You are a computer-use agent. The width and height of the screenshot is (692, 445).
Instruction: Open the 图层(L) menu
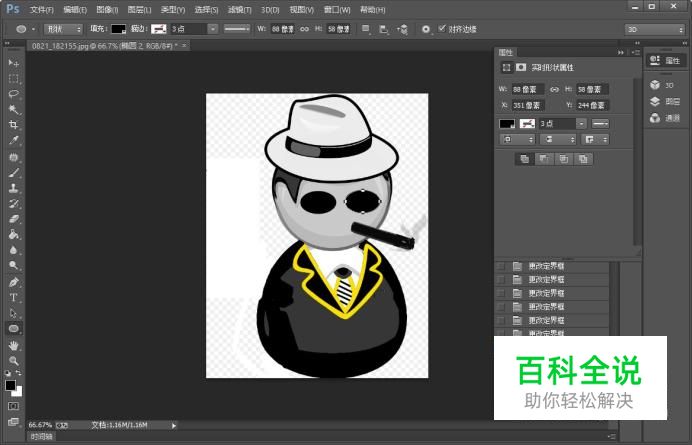139,10
